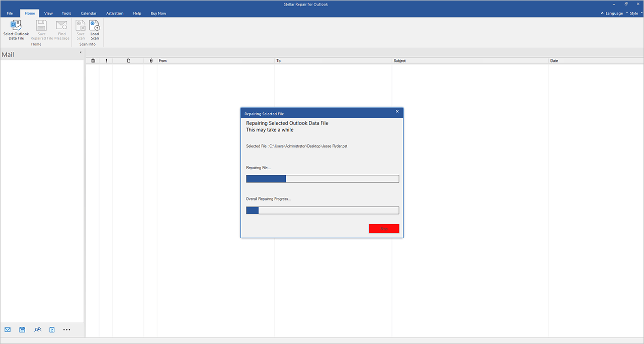
Task: Click the Load Scan ribbon icon
Action: [x=95, y=26]
